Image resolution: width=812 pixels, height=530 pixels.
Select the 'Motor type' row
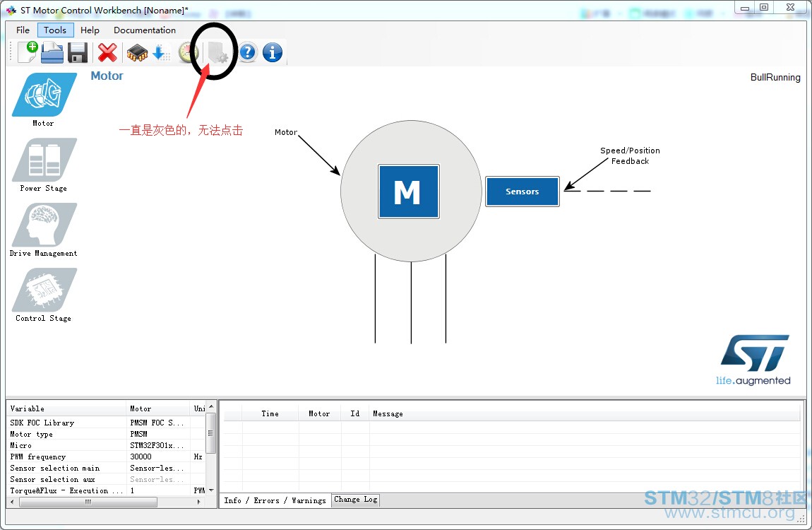point(107,434)
